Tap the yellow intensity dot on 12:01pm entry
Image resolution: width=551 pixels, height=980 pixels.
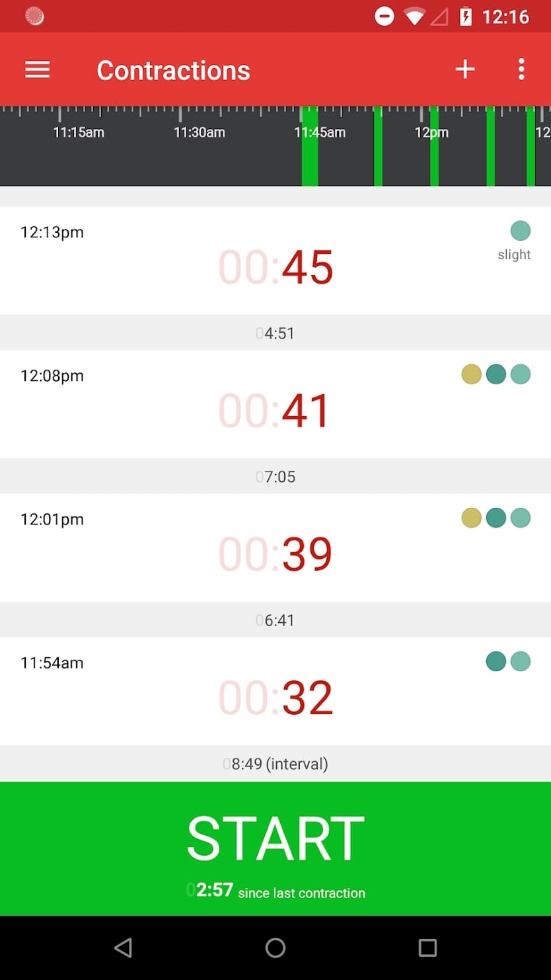[x=471, y=518]
